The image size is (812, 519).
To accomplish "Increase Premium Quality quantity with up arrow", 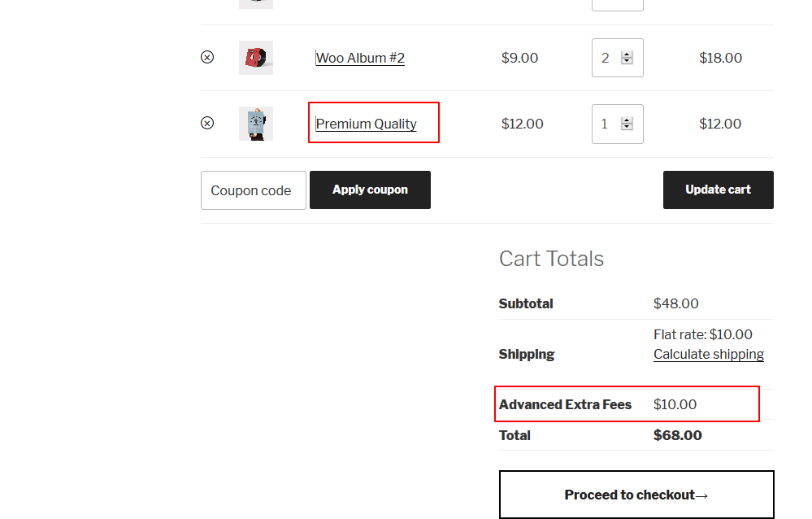I will [627, 120].
